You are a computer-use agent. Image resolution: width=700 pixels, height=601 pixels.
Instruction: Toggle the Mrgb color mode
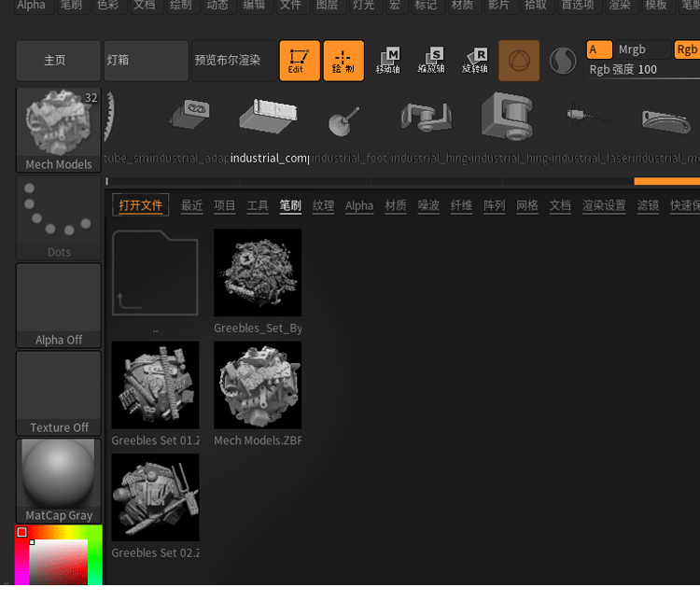tap(632, 49)
